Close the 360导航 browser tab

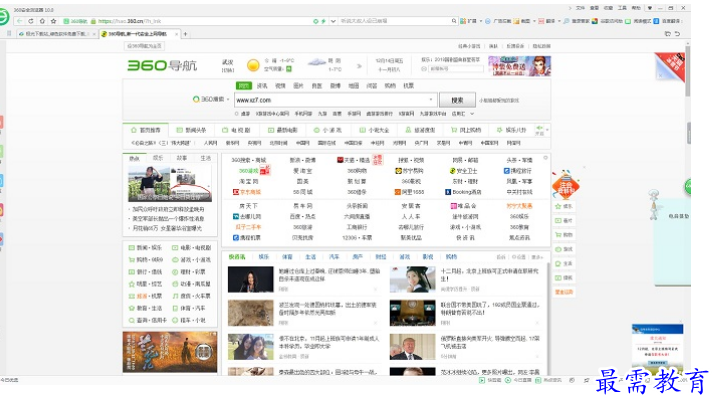[x=177, y=34]
